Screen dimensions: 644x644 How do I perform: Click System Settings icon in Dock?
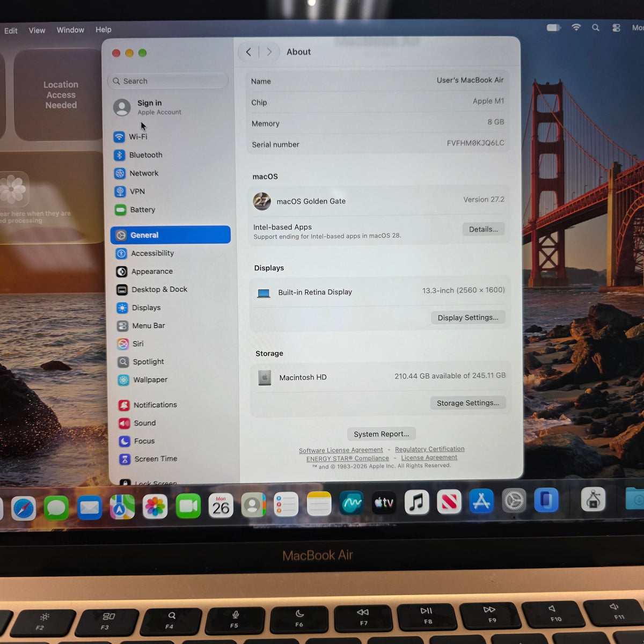click(514, 501)
